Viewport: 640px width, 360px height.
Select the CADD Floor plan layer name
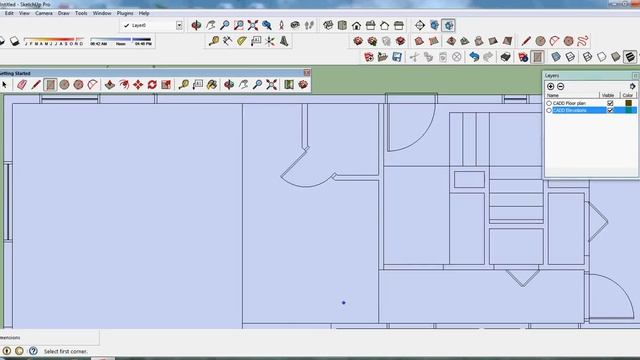tap(569, 103)
